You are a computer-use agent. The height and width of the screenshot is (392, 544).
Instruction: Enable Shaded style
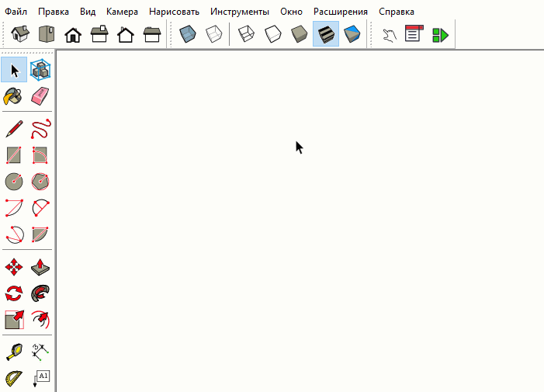pyautogui.click(x=299, y=34)
